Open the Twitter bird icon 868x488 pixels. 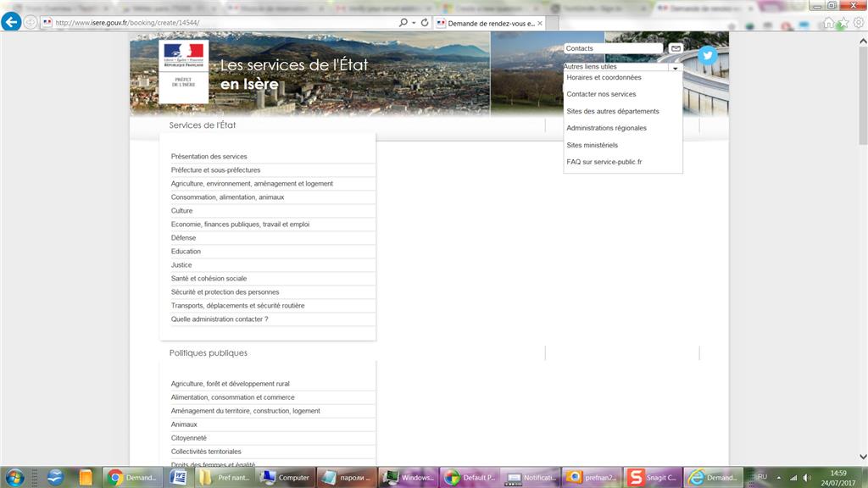[708, 55]
